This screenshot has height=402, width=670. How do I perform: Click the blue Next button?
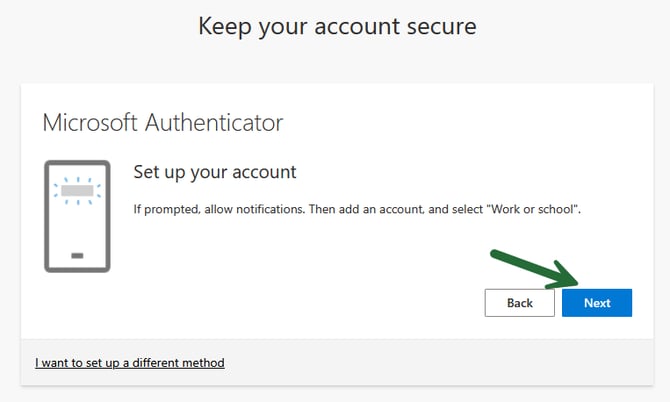click(597, 303)
